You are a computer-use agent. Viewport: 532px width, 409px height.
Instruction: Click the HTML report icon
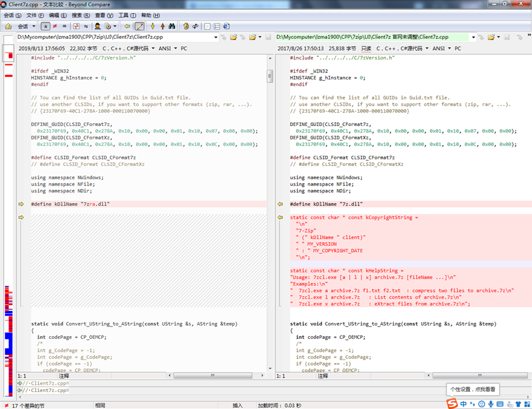point(227,26)
